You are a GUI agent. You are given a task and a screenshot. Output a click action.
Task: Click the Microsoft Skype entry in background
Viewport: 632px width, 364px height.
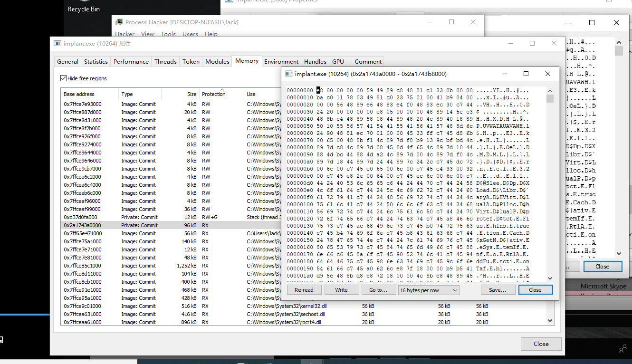point(603,286)
